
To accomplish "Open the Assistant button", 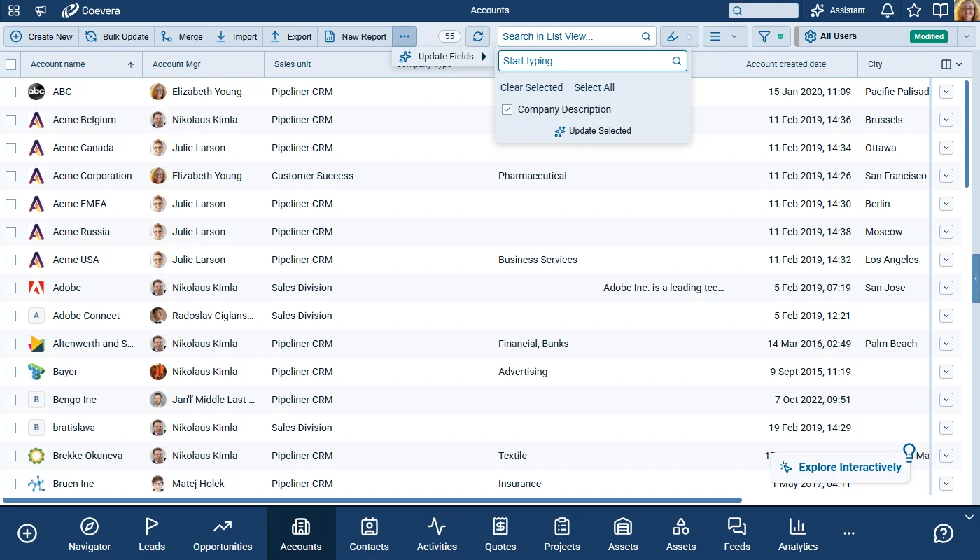I will (x=838, y=10).
